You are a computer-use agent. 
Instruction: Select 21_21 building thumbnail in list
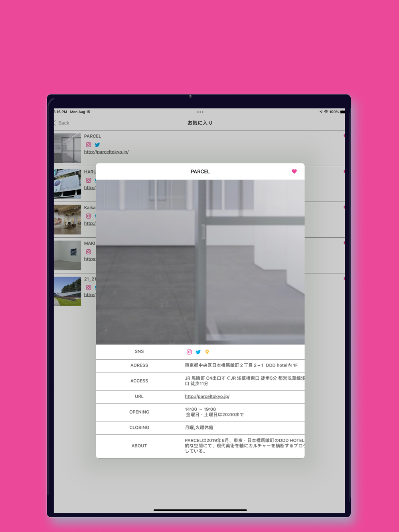click(x=67, y=291)
